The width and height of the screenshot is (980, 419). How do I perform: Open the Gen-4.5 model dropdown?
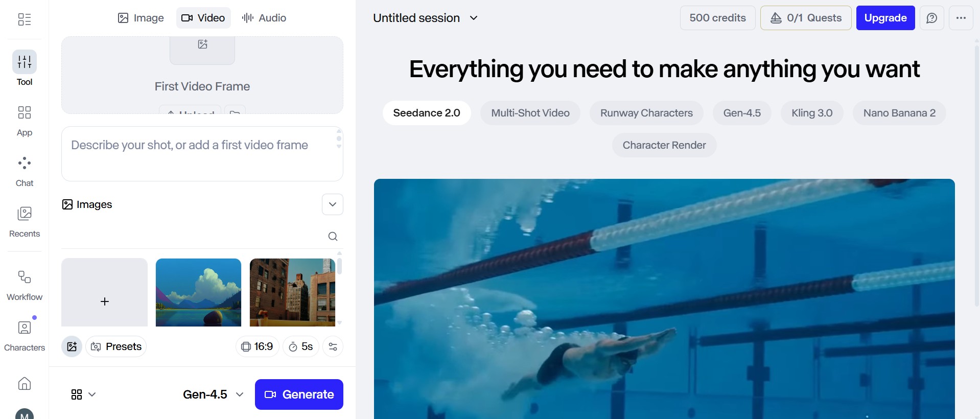click(213, 394)
